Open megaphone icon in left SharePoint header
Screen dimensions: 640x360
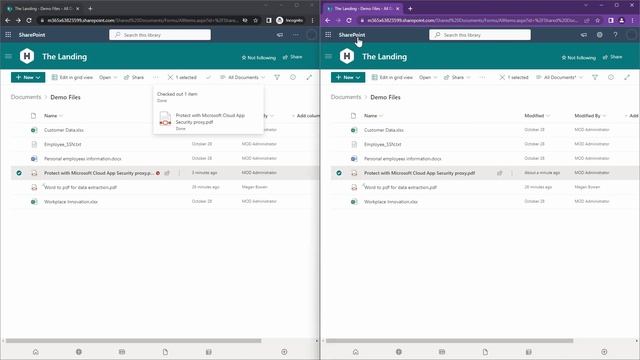pos(280,35)
